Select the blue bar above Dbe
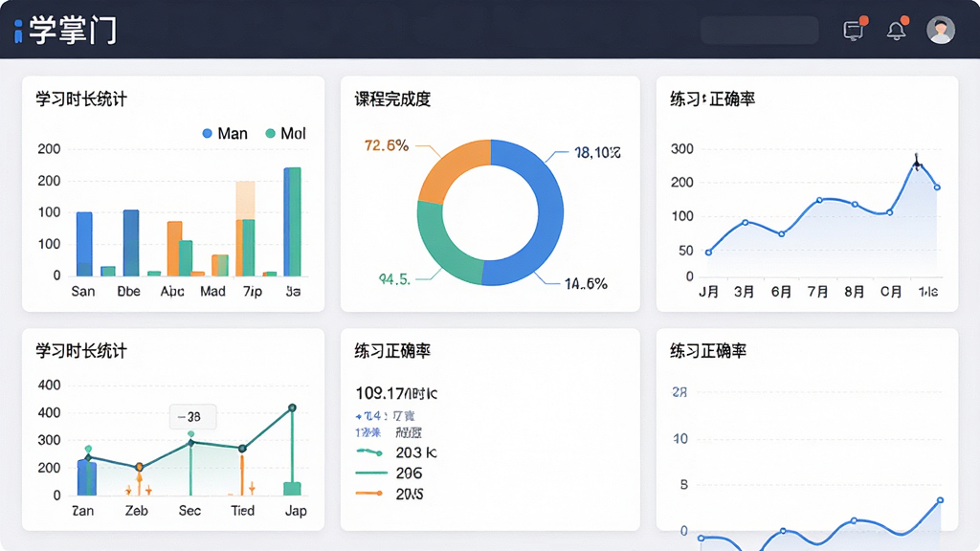 [x=130, y=243]
